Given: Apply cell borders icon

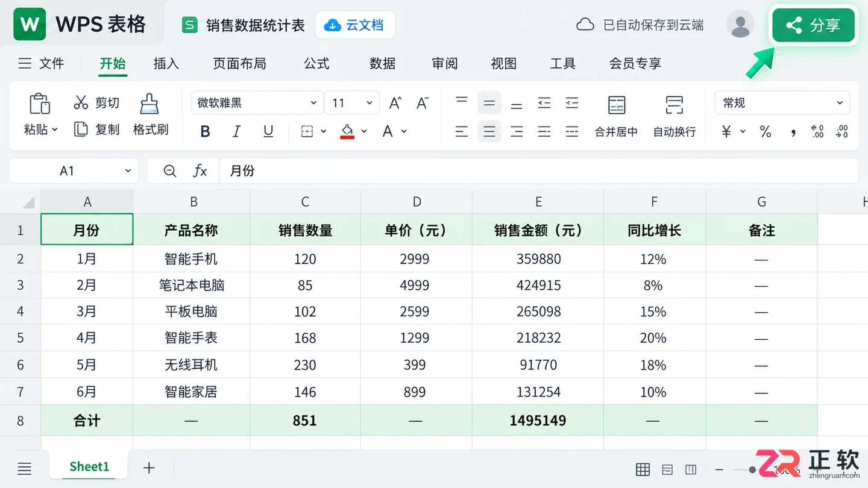Looking at the screenshot, I should [307, 131].
